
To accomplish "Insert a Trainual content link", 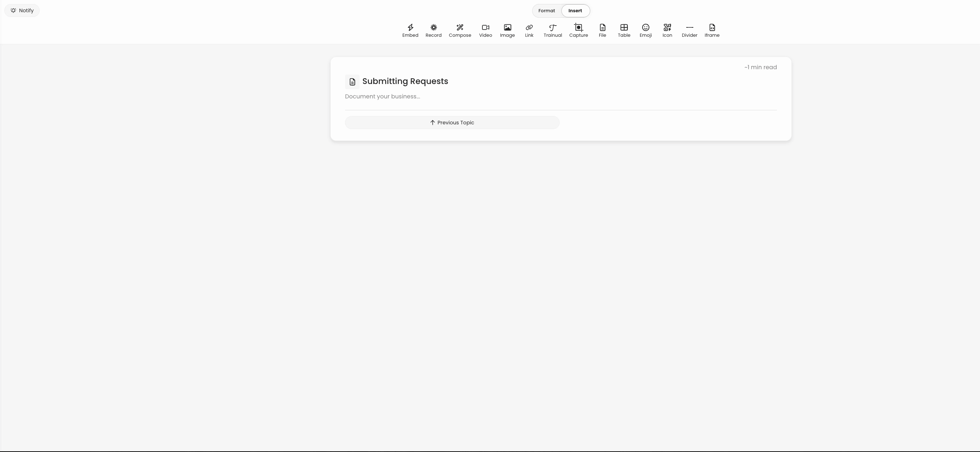I will point(553,31).
